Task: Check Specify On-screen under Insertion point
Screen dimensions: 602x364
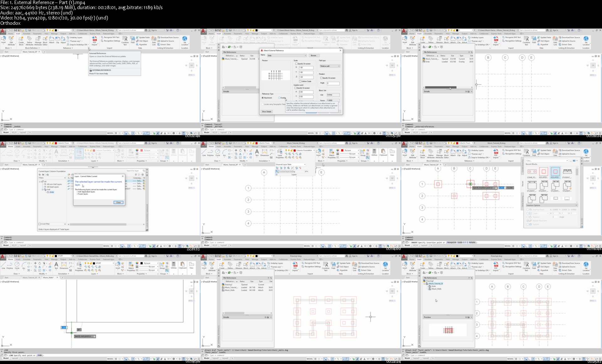Action: click(x=296, y=88)
